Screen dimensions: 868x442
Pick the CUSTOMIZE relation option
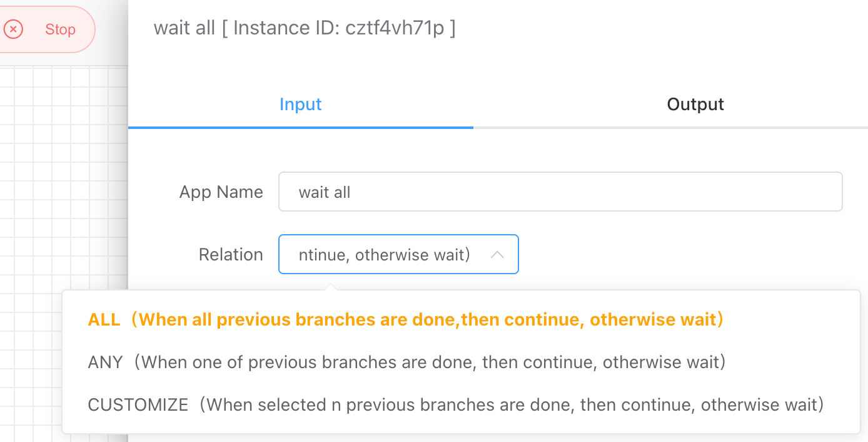click(455, 405)
